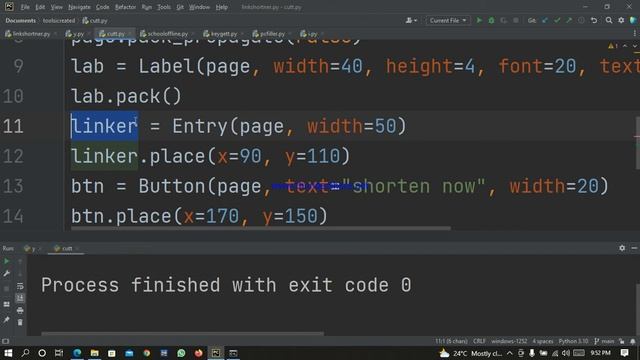The image size is (640, 360).
Task: Open run configuration wrench icon
Action: coord(7,273)
